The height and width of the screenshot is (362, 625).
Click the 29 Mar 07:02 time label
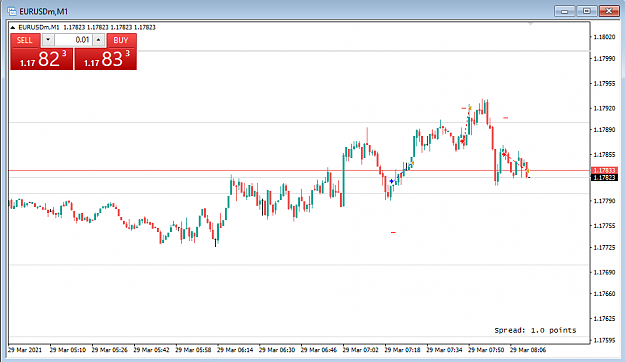pos(360,350)
